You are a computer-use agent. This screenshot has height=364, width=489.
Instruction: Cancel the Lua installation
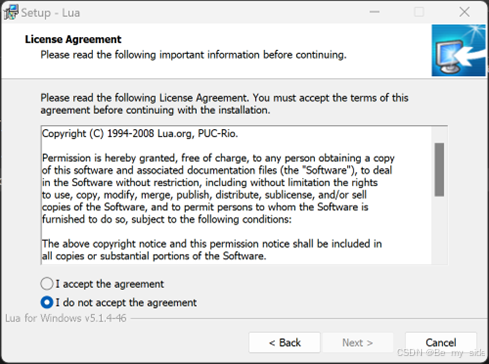pyautogui.click(x=441, y=343)
